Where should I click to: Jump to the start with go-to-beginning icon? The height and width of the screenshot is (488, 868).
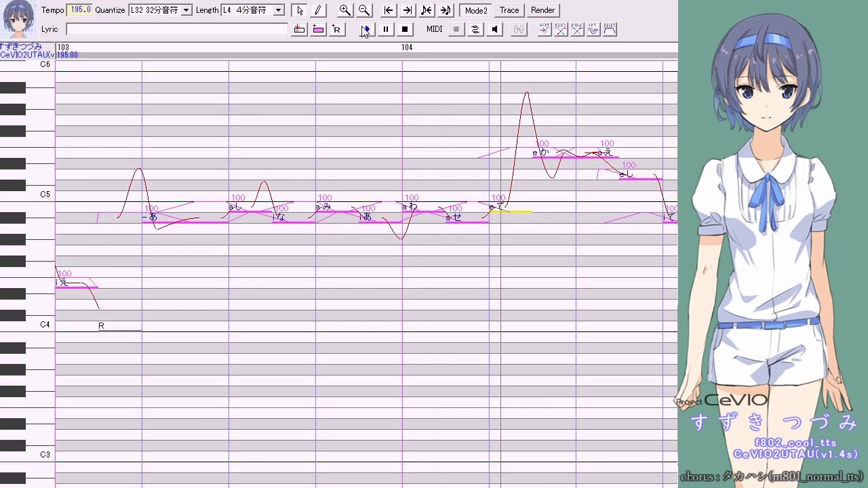tap(389, 10)
